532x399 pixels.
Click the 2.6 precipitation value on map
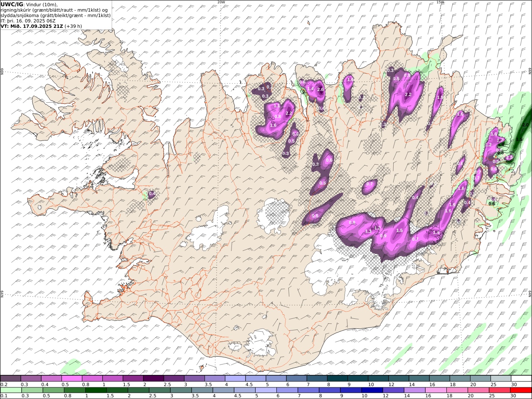point(320,89)
